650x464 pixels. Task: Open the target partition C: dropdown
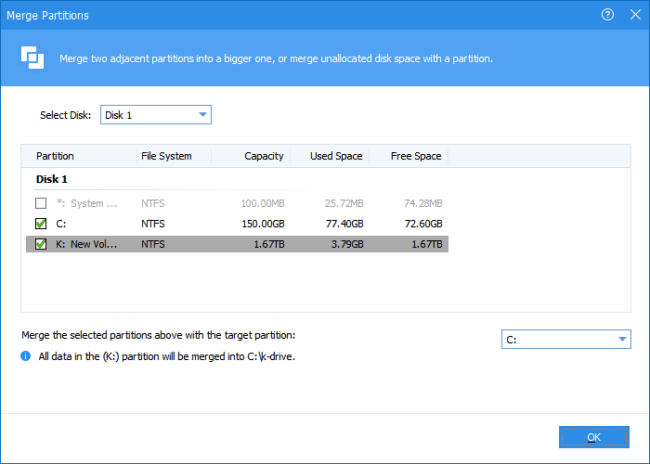(x=566, y=339)
